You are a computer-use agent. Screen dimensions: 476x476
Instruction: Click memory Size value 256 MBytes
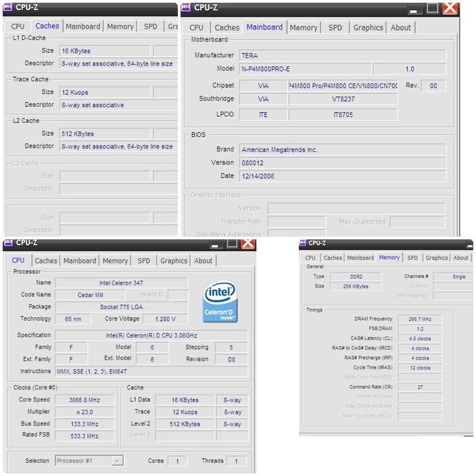[356, 286]
